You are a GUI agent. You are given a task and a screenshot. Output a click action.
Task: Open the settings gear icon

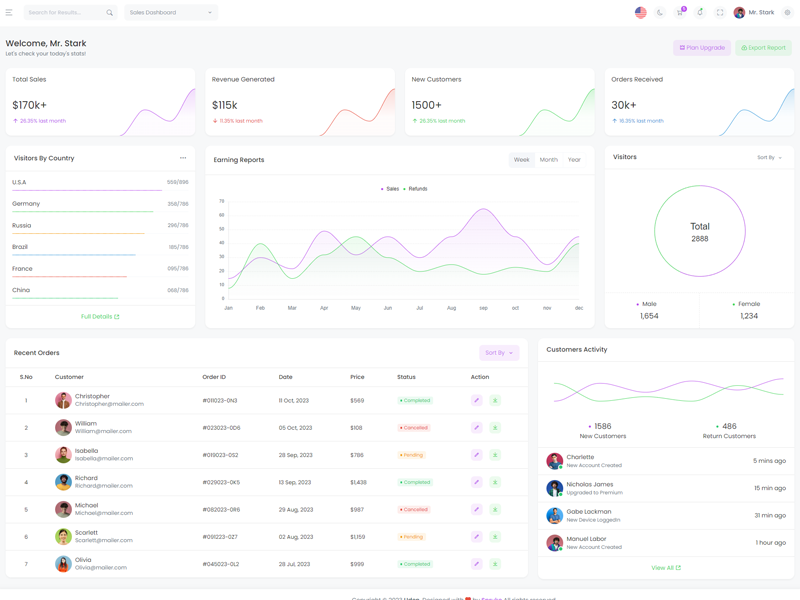click(x=787, y=13)
